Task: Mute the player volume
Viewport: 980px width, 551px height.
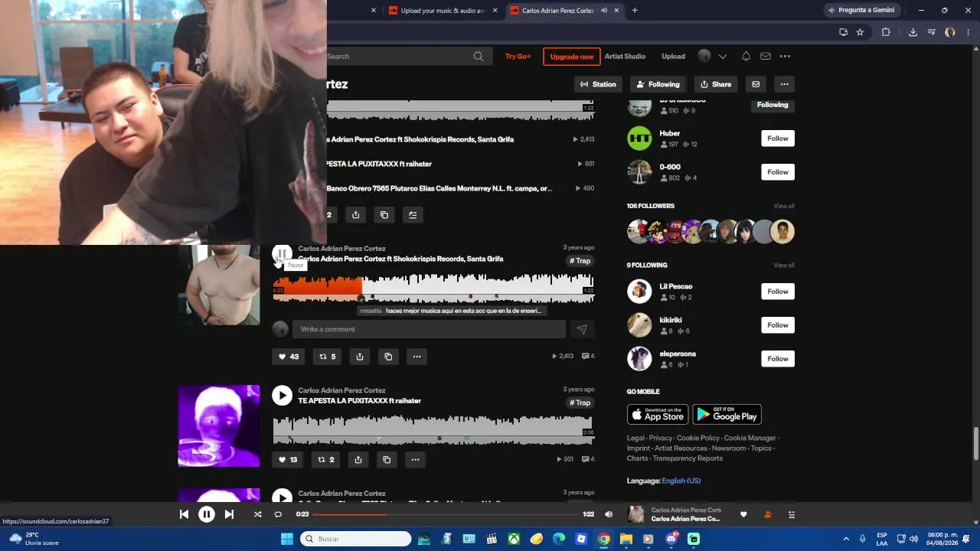Action: tap(609, 514)
